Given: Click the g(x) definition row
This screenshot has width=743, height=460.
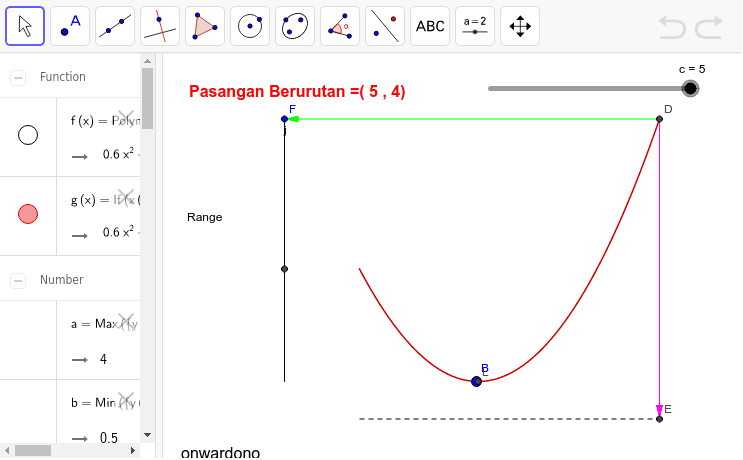Looking at the screenshot, I should (99, 216).
